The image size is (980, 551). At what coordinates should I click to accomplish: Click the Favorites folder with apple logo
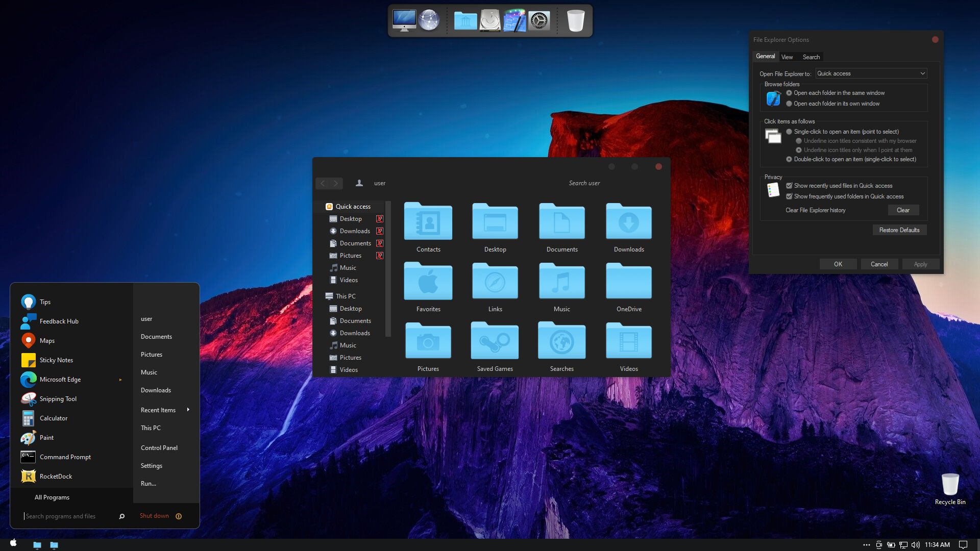tap(428, 281)
